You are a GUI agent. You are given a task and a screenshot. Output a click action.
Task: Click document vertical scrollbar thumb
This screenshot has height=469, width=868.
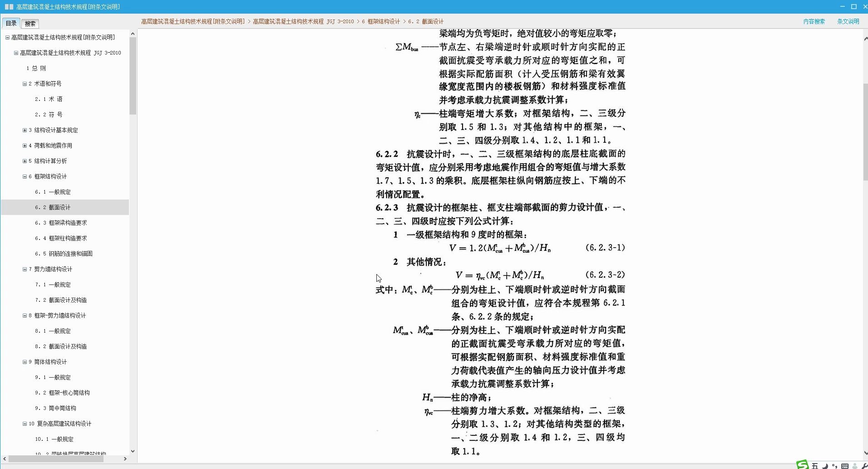tap(865, 132)
